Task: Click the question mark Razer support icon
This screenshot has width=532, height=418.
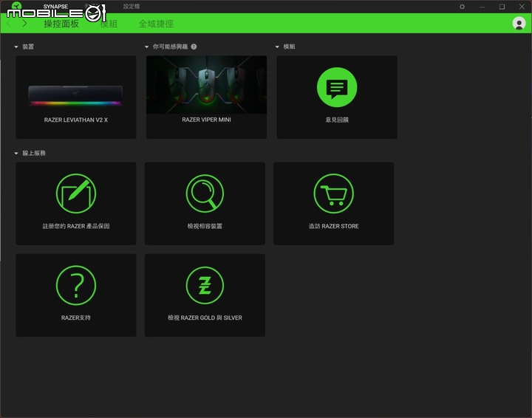Action: [76, 285]
